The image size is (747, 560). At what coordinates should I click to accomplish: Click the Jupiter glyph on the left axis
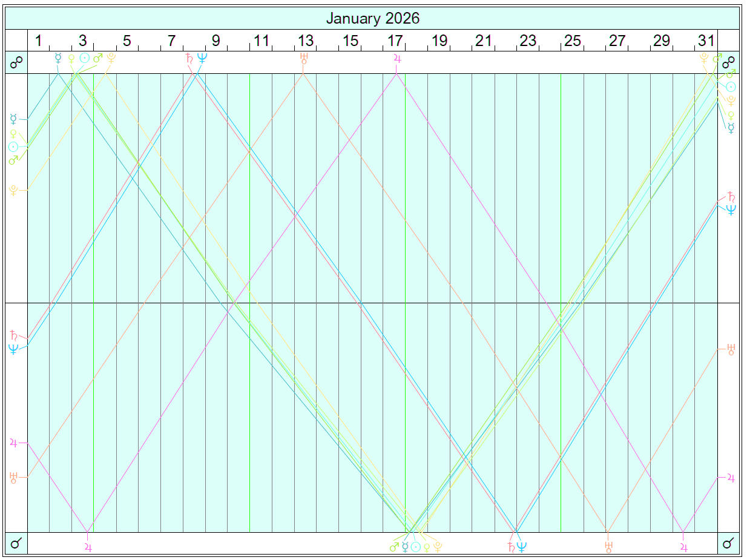click(13, 443)
